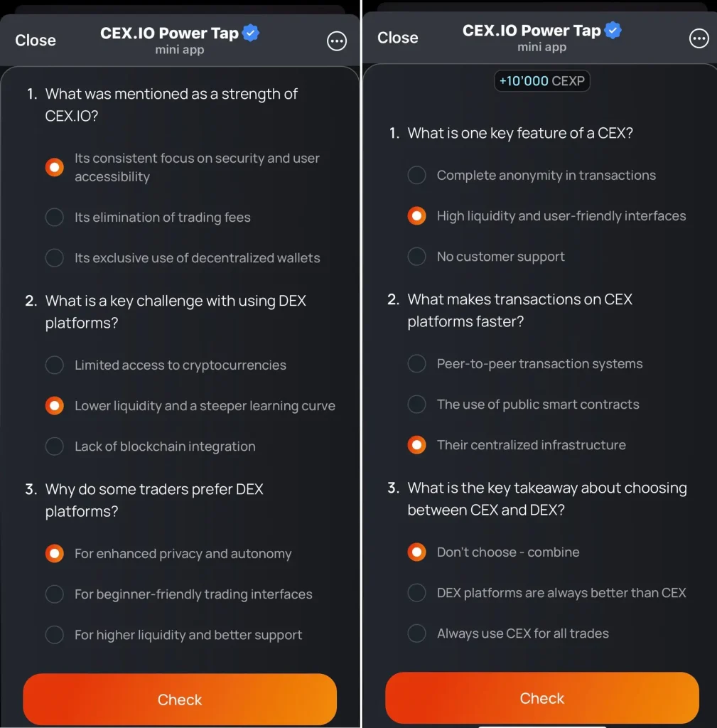Pick "Lack of blockchain integration" radio button

coord(55,446)
